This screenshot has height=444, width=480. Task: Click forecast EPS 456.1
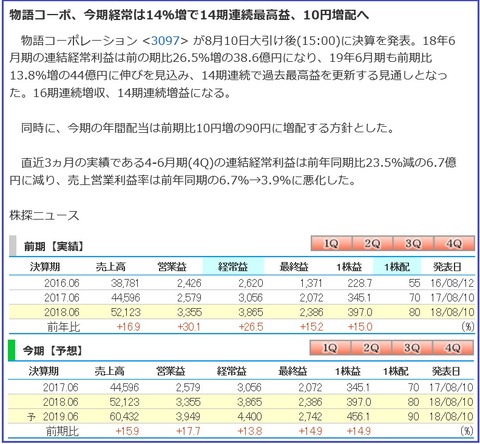click(358, 416)
